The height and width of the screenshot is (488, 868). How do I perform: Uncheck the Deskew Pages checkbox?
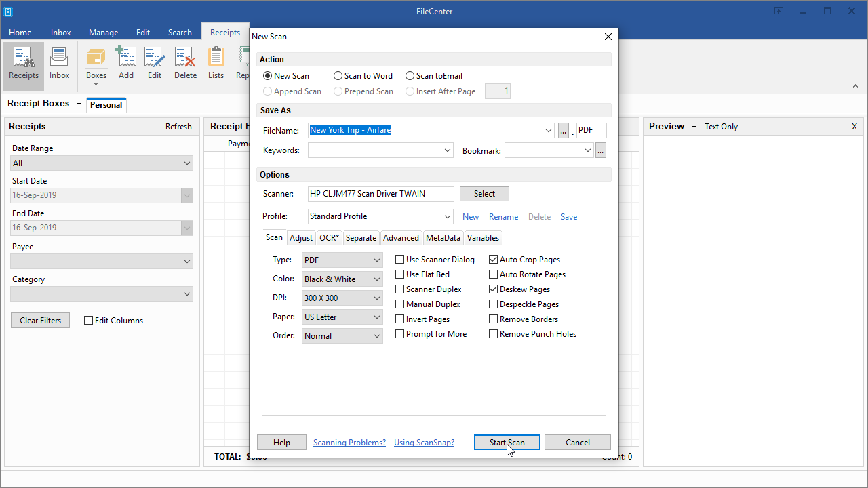494,289
